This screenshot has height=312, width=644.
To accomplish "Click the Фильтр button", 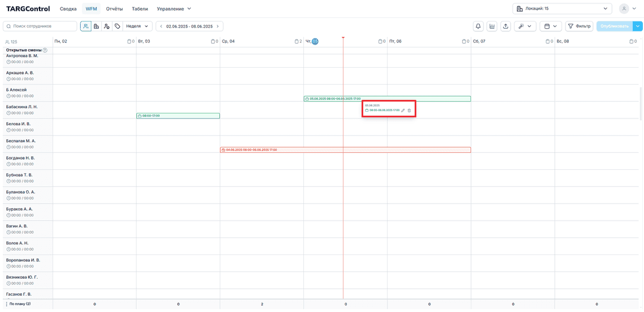I will point(579,27).
